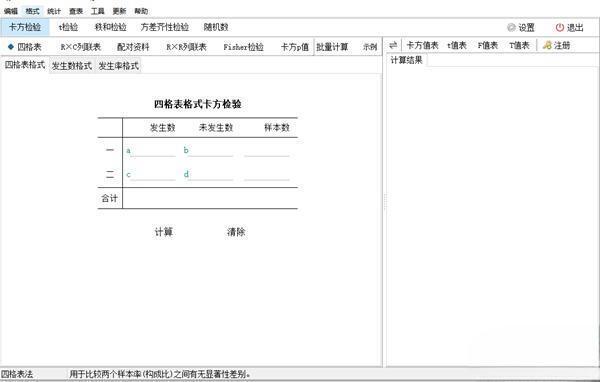Click the 四格表法 status bar label
600x382 pixels.
click(x=17, y=374)
